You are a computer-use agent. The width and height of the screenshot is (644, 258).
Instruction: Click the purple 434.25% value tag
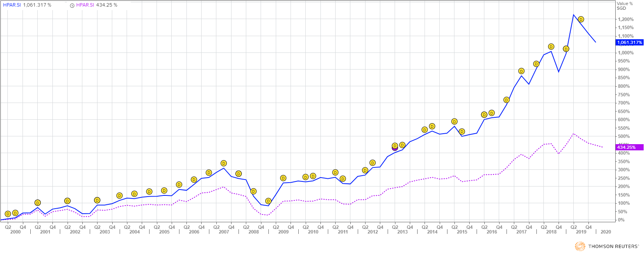pos(630,147)
